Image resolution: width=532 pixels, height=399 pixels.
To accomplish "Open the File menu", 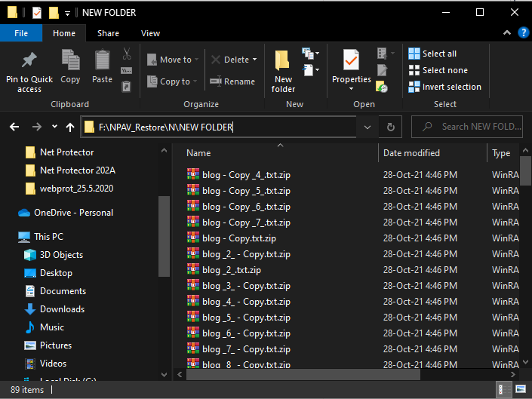I will [x=21, y=33].
